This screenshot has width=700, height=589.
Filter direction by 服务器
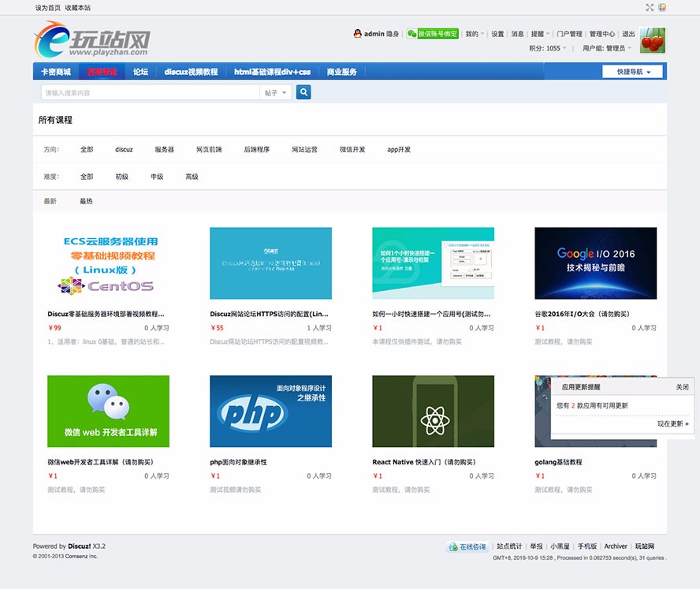164,150
